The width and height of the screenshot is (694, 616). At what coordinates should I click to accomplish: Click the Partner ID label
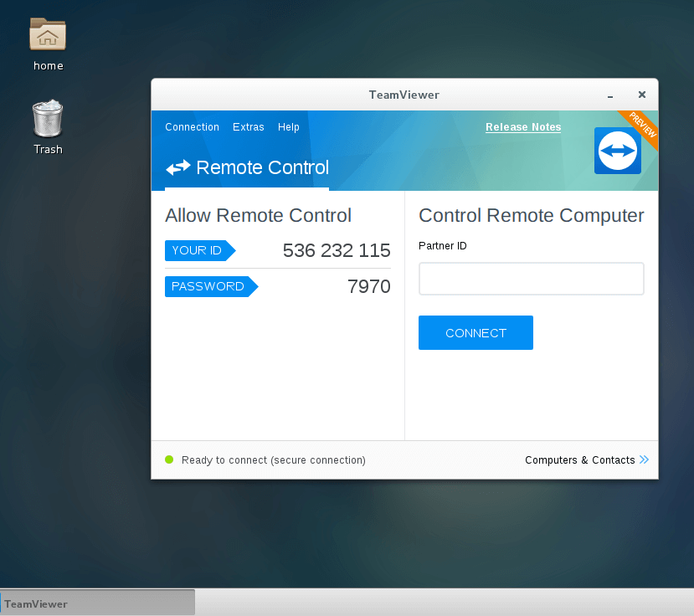(443, 245)
